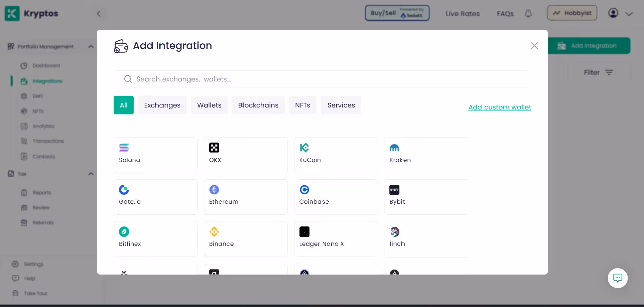Open Help in the sidebar

click(24, 278)
